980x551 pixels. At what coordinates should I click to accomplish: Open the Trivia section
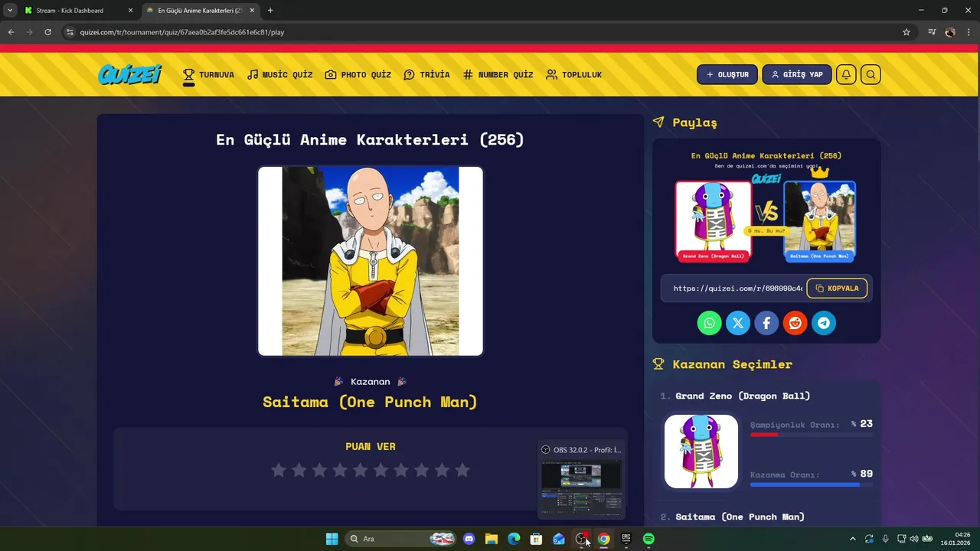[x=426, y=75]
